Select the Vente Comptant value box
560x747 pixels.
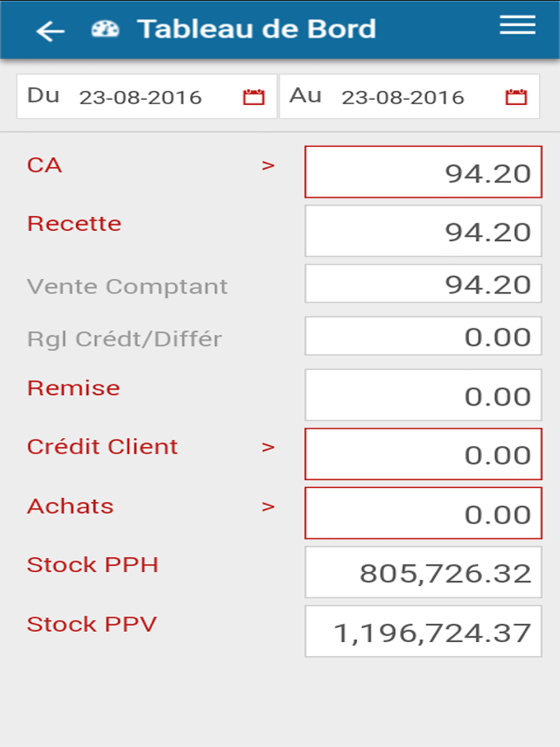423,283
